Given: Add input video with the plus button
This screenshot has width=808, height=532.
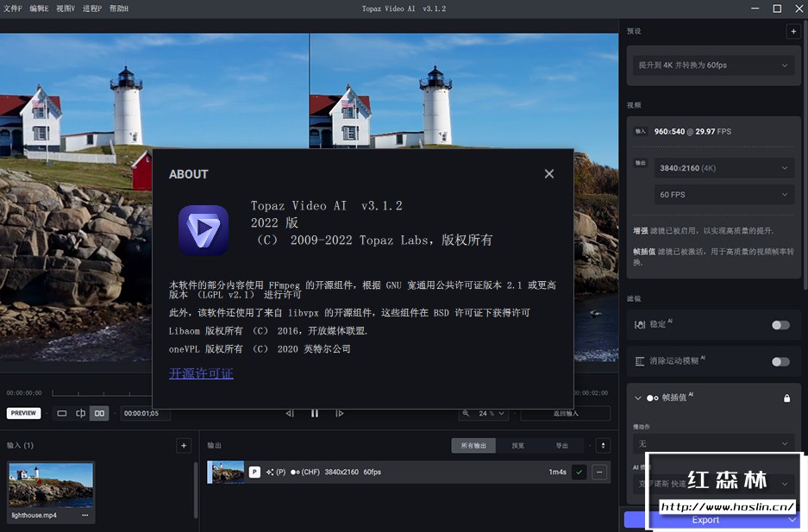Looking at the screenshot, I should (184, 446).
